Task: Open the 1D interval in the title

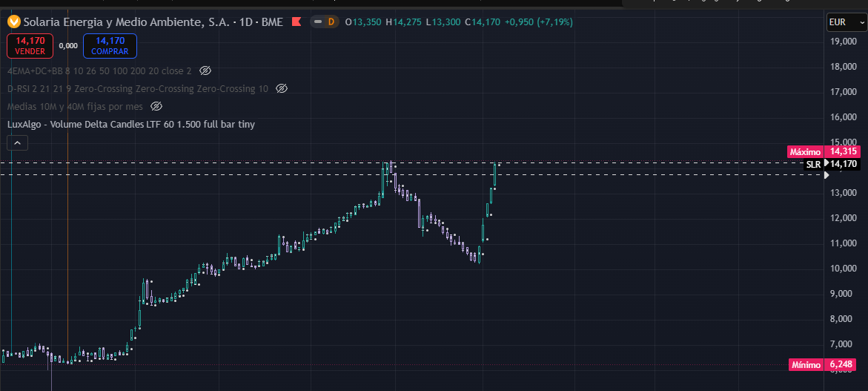Action: (246, 22)
